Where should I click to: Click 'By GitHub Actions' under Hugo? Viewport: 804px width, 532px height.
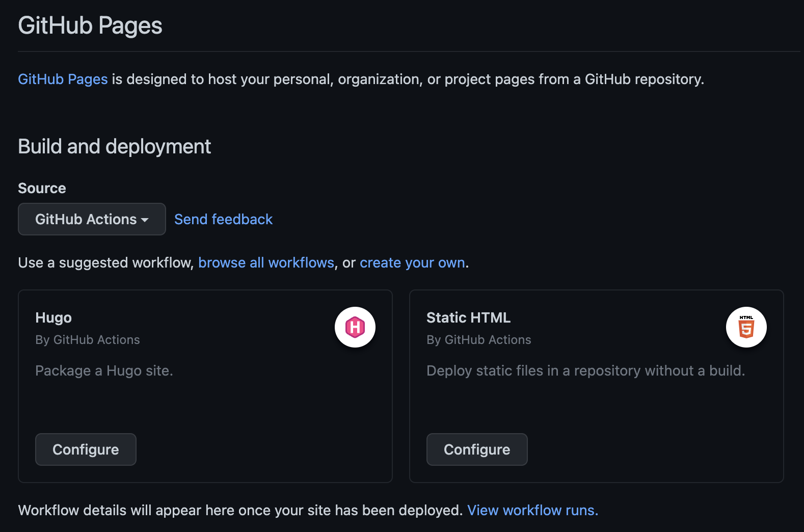(x=88, y=340)
